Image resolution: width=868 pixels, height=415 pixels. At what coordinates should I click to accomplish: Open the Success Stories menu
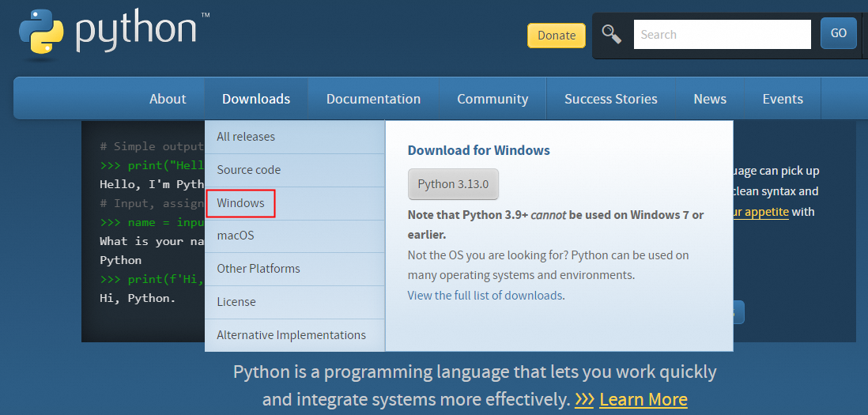coord(610,99)
